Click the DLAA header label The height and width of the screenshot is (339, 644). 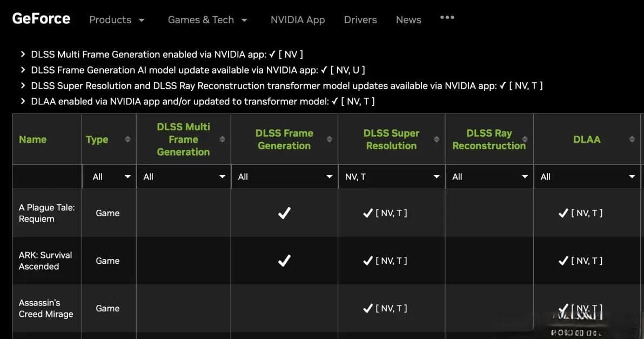click(587, 139)
